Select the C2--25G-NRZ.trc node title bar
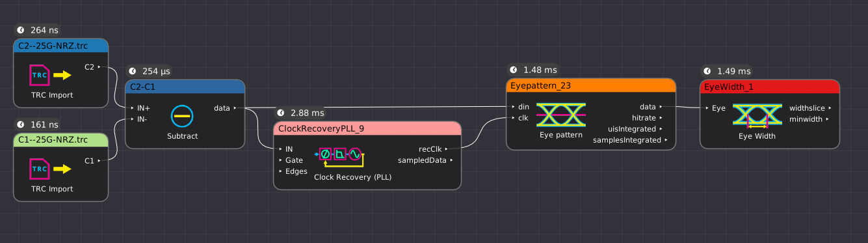Image resolution: width=868 pixels, height=243 pixels. (60, 45)
